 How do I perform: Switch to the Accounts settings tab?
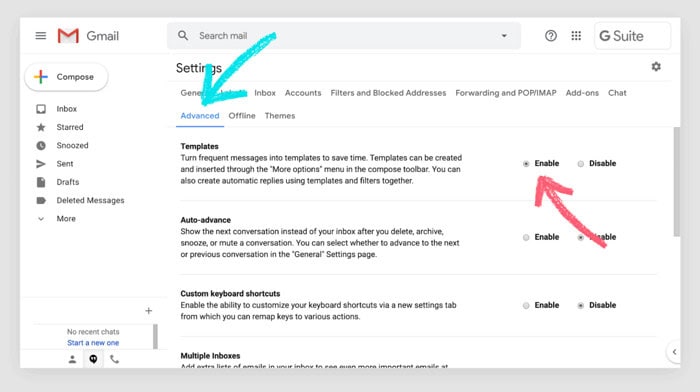pyautogui.click(x=303, y=93)
